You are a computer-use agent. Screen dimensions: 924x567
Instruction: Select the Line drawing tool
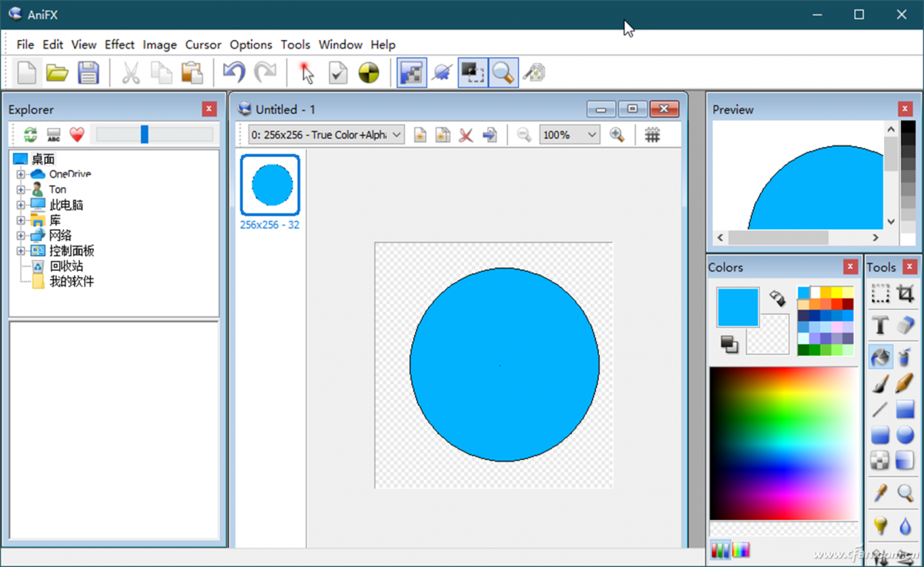[x=880, y=409]
